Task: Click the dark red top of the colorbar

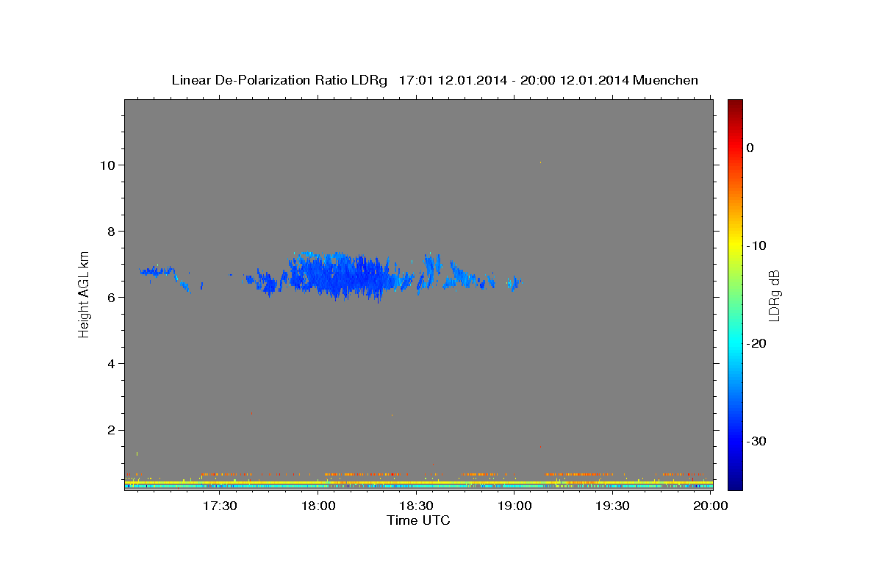Action: click(x=735, y=107)
